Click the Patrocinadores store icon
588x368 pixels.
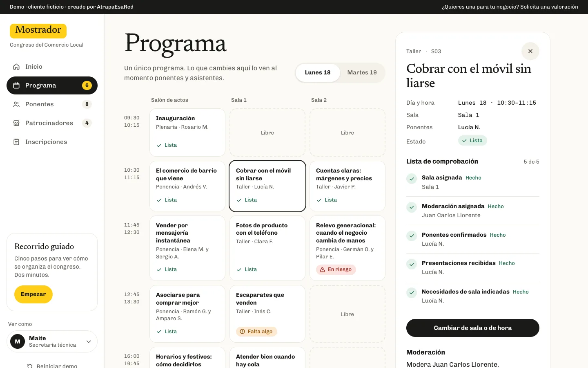tap(16, 123)
